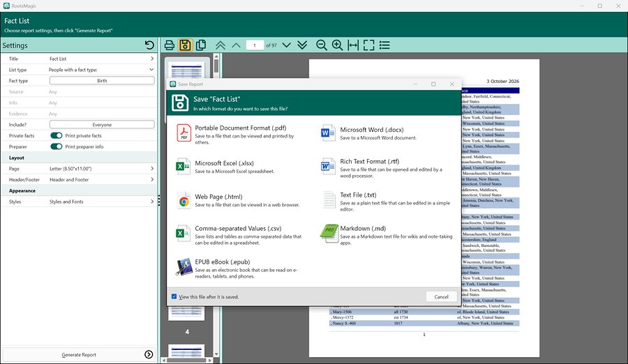Click the Markdown format icon
This screenshot has width=628, height=364.
(329, 233)
